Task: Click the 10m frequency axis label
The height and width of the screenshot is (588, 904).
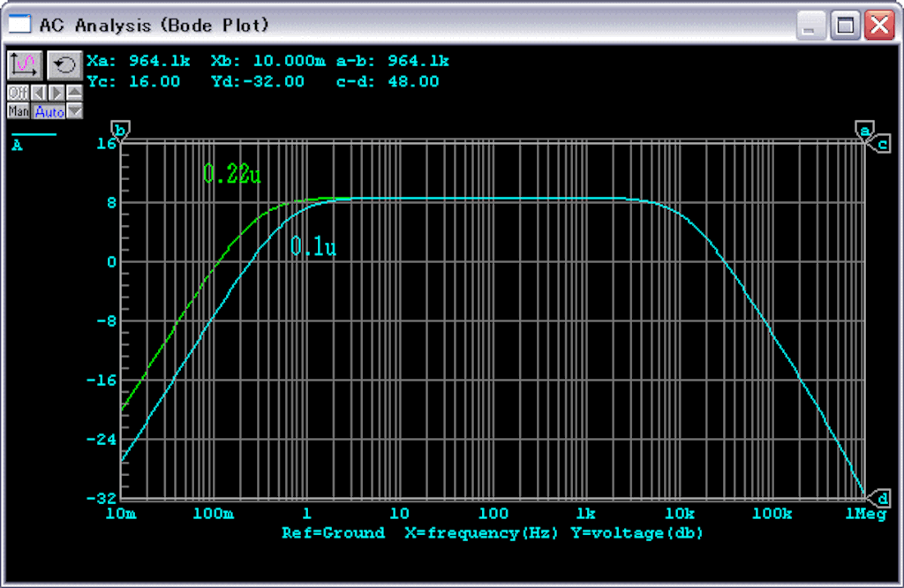Action: pyautogui.click(x=121, y=514)
